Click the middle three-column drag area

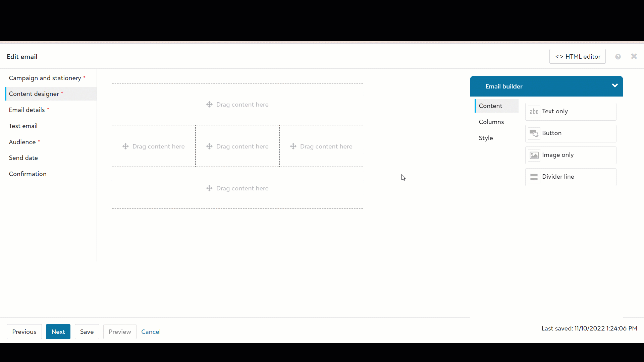coord(237,146)
